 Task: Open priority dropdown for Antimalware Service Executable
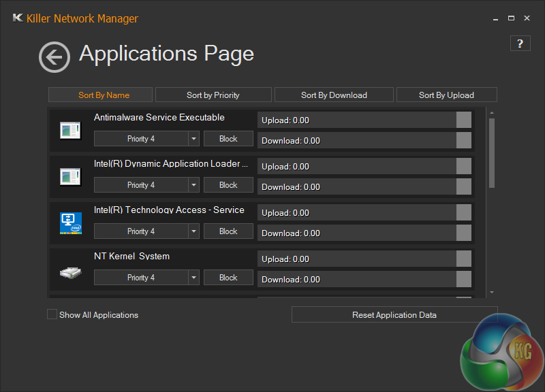[x=193, y=139]
